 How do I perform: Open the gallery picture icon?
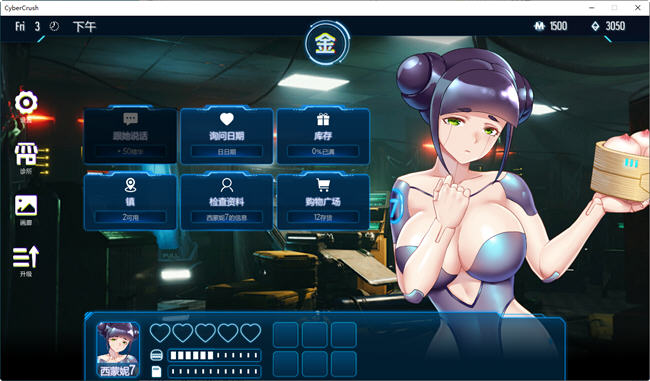[x=26, y=206]
